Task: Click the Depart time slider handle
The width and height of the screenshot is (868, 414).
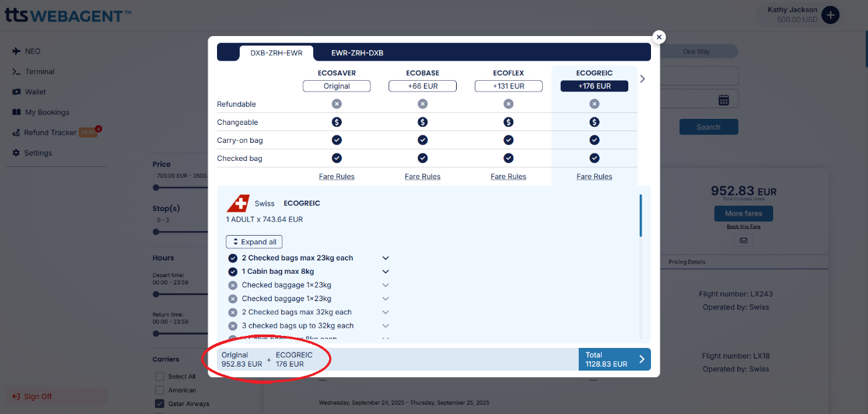Action: pyautogui.click(x=156, y=294)
